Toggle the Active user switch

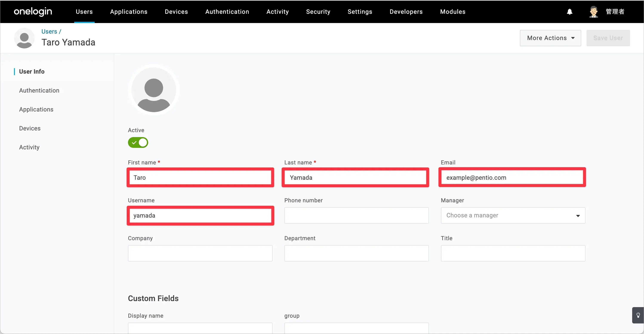(x=138, y=143)
